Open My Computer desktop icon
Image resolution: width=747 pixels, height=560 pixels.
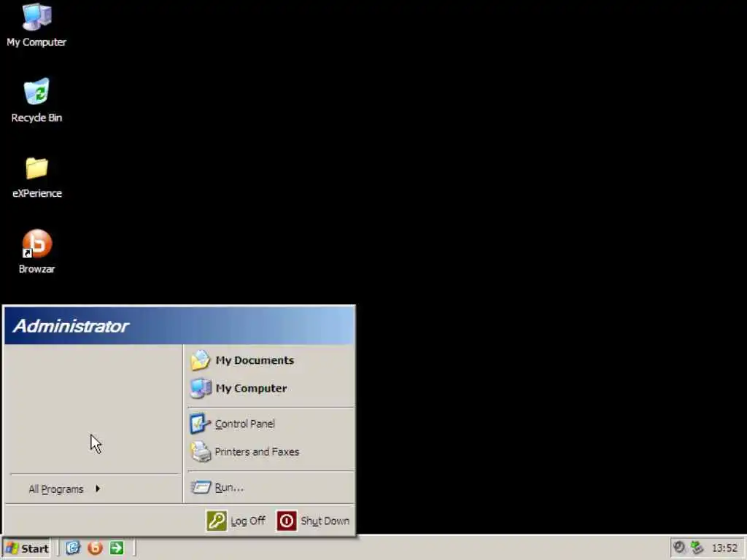point(36,25)
